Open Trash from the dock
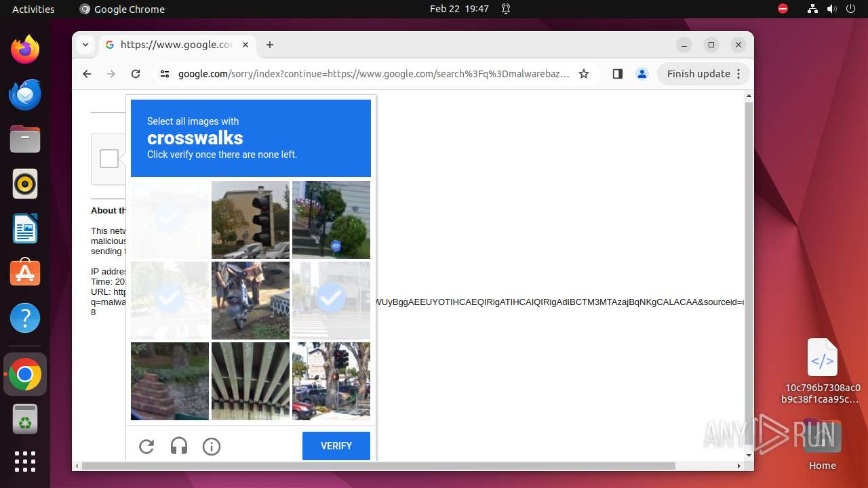 pos(25,419)
